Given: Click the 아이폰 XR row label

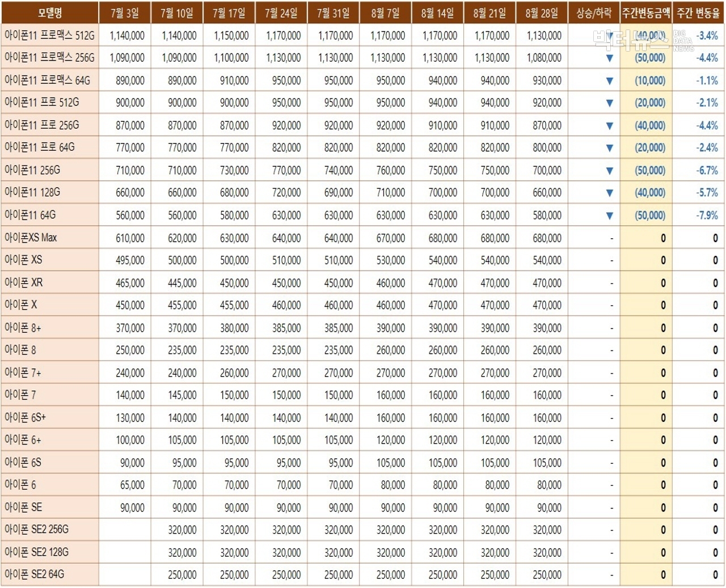Looking at the screenshot, I should [24, 282].
